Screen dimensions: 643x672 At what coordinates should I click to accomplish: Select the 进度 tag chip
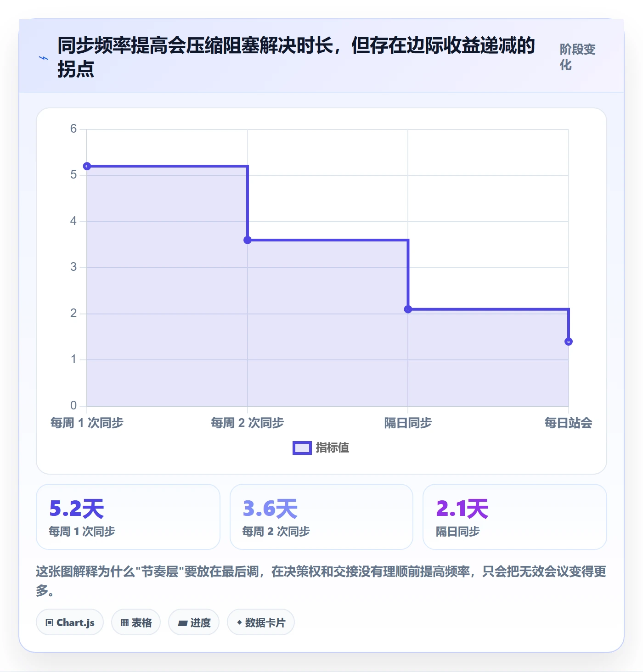(x=194, y=622)
